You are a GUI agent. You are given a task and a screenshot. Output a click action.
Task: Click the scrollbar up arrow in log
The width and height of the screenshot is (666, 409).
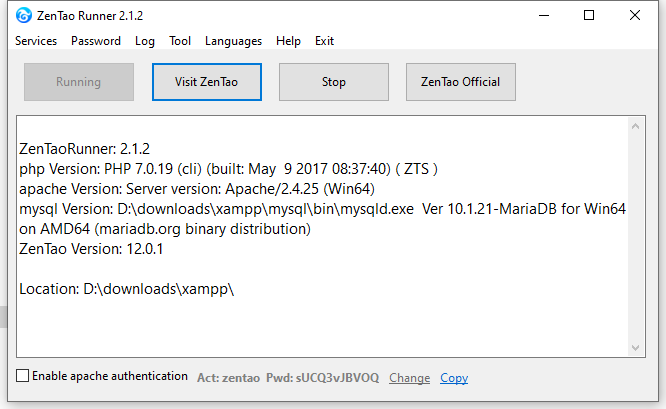coord(636,127)
